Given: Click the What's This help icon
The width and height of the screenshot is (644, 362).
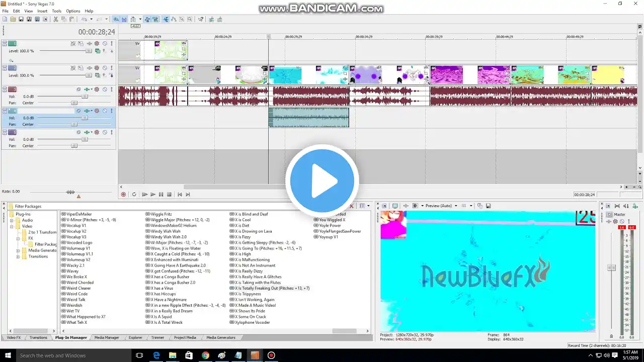Looking at the screenshot, I should coord(201,19).
